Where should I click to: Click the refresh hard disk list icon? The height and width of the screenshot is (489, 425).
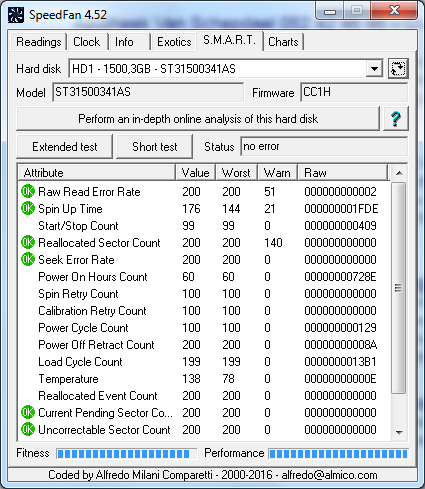click(398, 69)
